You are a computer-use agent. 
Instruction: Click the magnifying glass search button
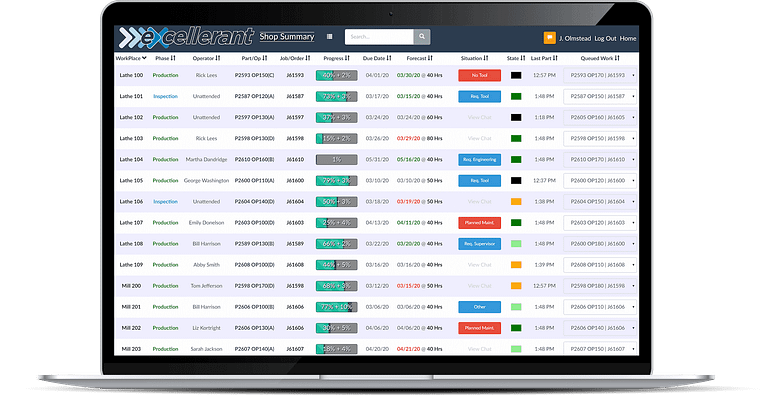(x=422, y=37)
